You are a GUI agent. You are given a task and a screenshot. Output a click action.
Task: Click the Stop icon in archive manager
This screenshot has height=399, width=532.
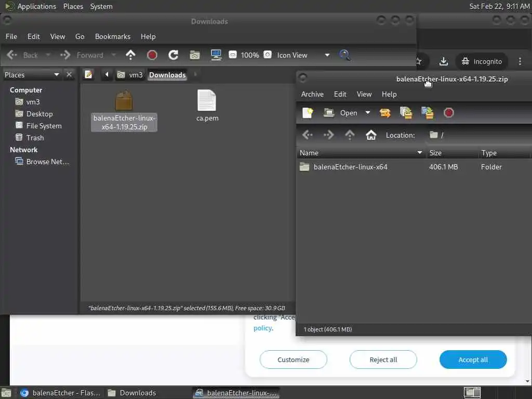(x=448, y=113)
